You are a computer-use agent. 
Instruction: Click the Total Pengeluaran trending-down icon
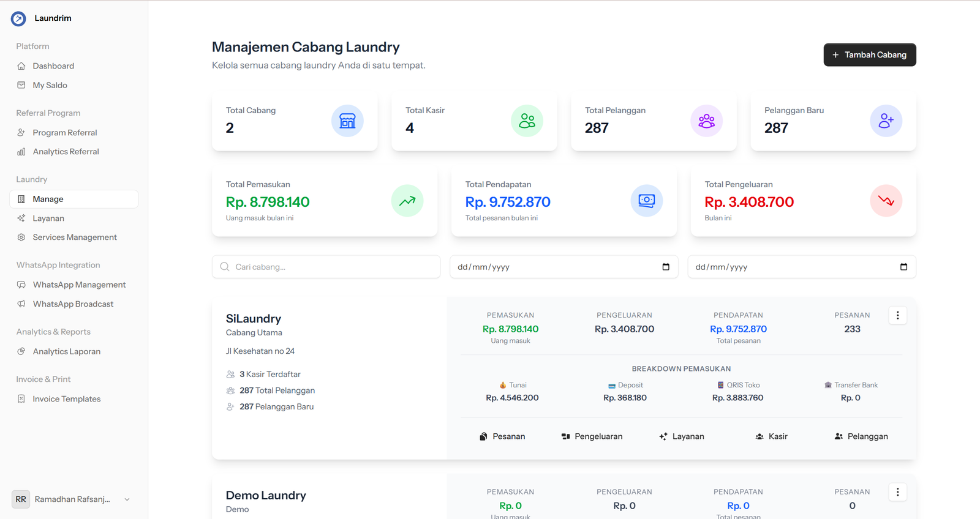click(886, 201)
